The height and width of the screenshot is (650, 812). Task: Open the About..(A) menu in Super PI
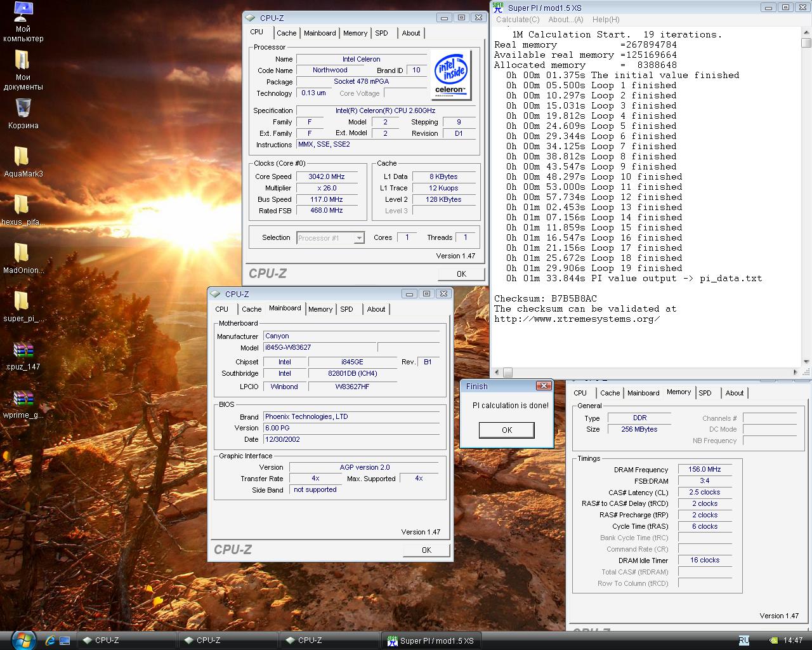pos(566,20)
